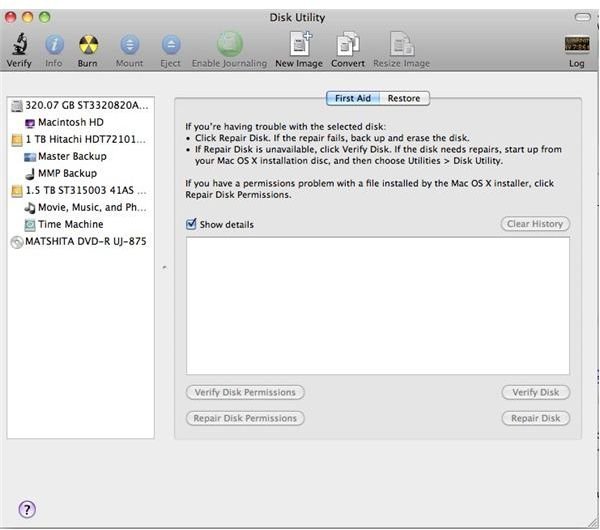Click the 1.5 TB ST315003 drive icon
600x530 pixels.
17,191
